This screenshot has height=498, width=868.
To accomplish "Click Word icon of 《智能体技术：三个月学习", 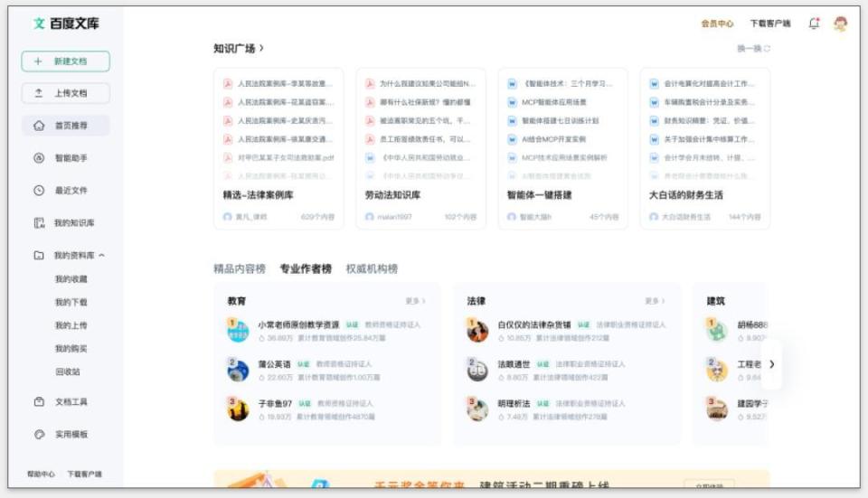I will coord(512,83).
